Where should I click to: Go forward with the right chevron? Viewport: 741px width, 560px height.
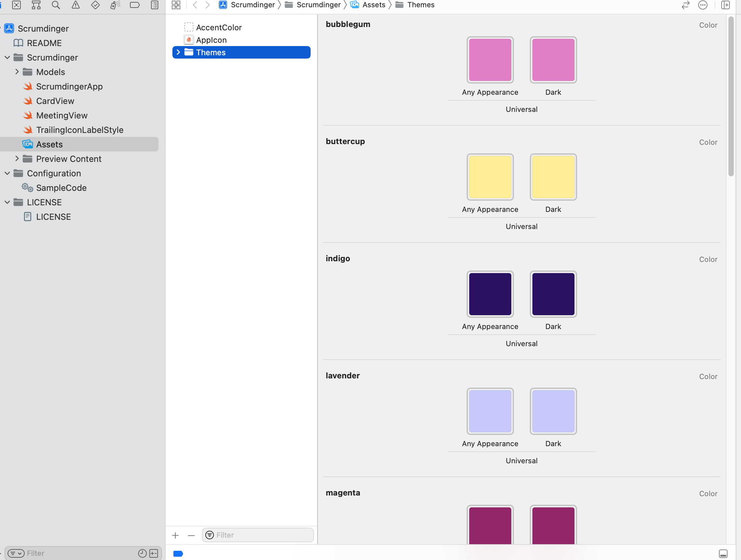pyautogui.click(x=208, y=5)
